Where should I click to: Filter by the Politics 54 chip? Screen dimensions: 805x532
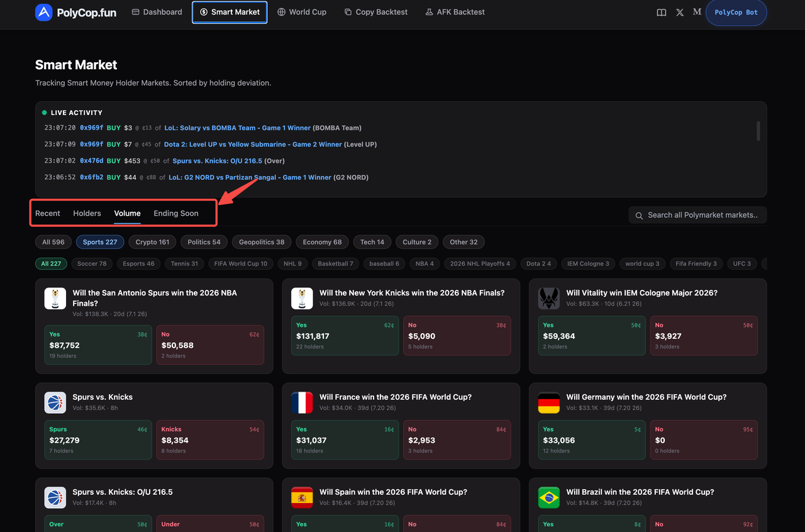pyautogui.click(x=204, y=242)
